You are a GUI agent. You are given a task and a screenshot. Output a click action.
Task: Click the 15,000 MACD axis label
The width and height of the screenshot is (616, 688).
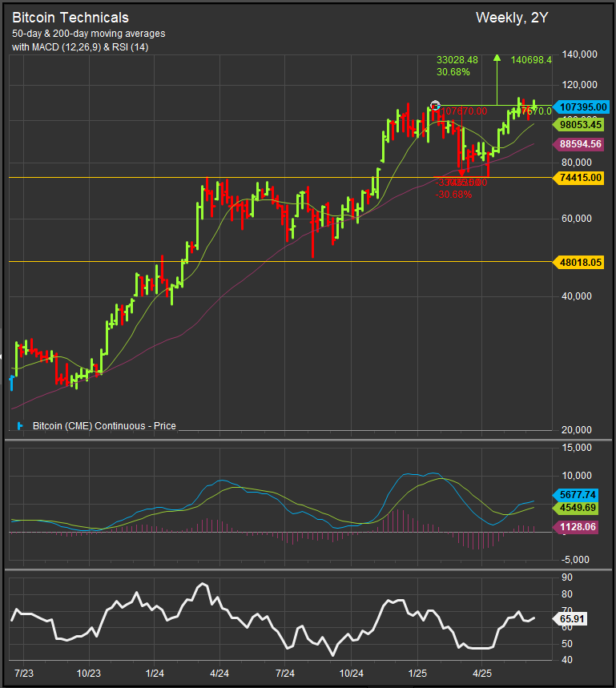(577, 448)
